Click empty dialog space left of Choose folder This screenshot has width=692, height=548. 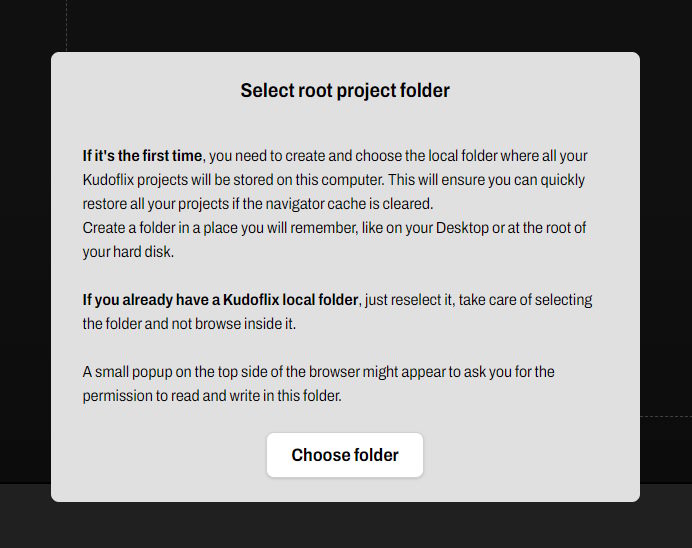[x=160, y=455]
